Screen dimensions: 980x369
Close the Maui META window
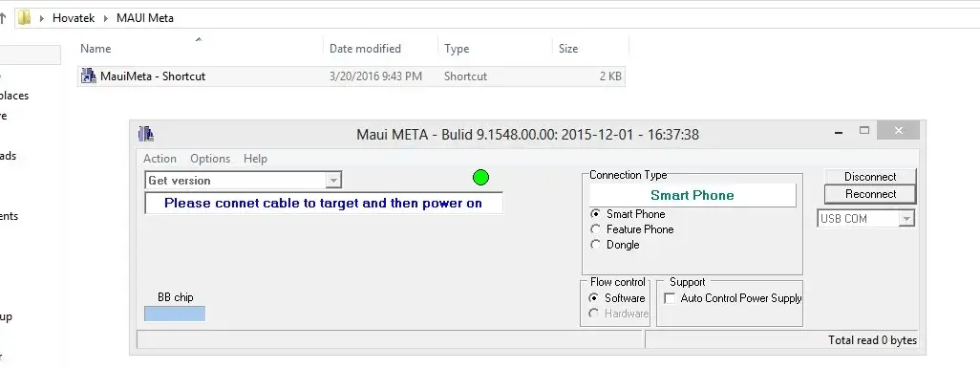(x=898, y=130)
